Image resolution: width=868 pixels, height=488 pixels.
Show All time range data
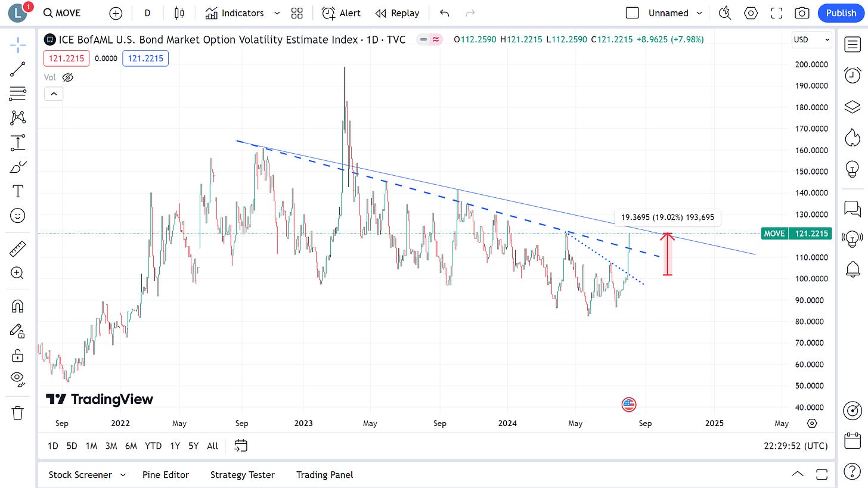[x=212, y=446]
